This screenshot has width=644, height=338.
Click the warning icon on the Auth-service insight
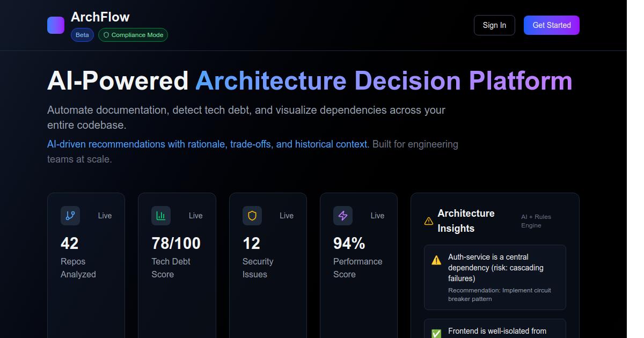point(437,260)
